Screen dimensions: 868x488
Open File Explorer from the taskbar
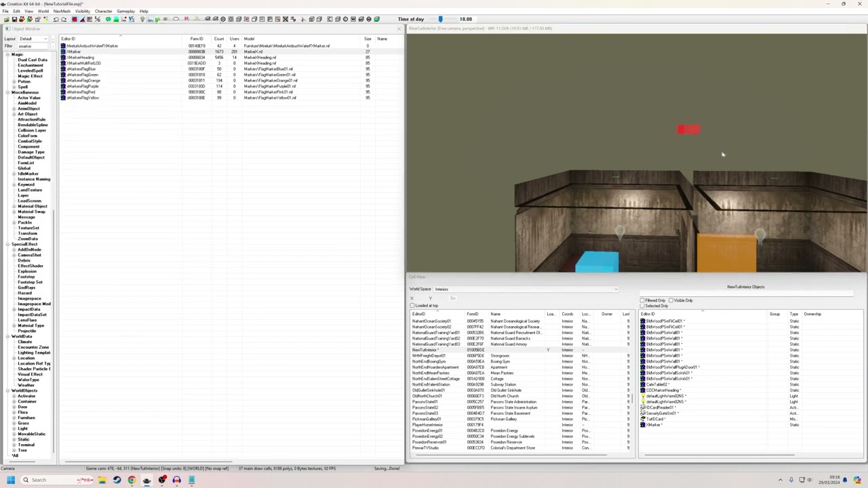pos(102,480)
